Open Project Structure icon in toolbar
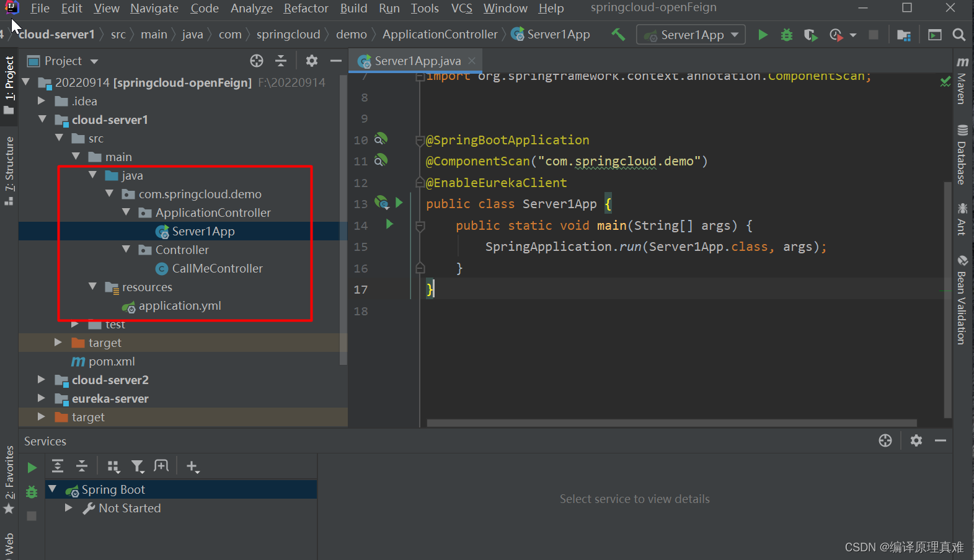Image resolution: width=974 pixels, height=560 pixels. (x=904, y=35)
